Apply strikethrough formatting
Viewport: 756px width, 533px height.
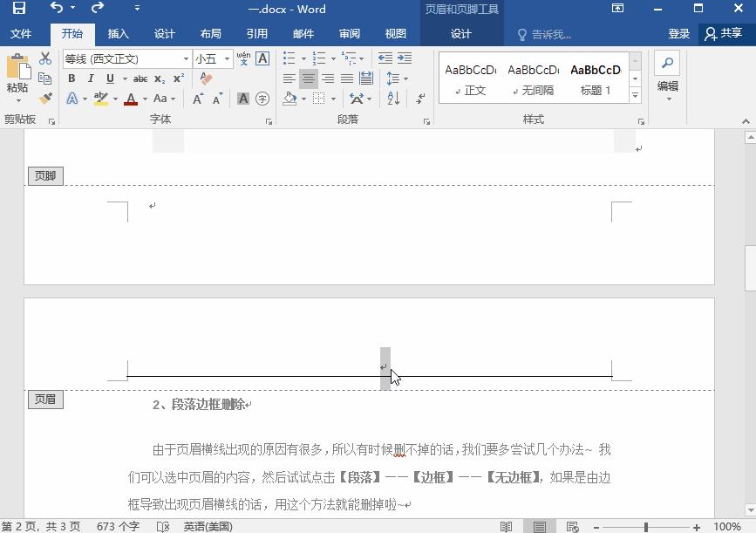tap(140, 79)
